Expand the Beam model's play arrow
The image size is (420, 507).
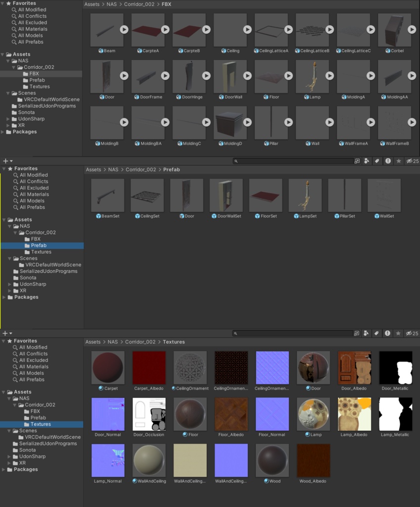click(x=124, y=30)
